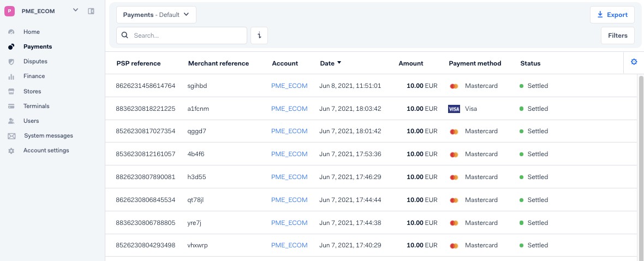Click the Disputes shield icon
The height and width of the screenshot is (261, 644).
point(11,62)
